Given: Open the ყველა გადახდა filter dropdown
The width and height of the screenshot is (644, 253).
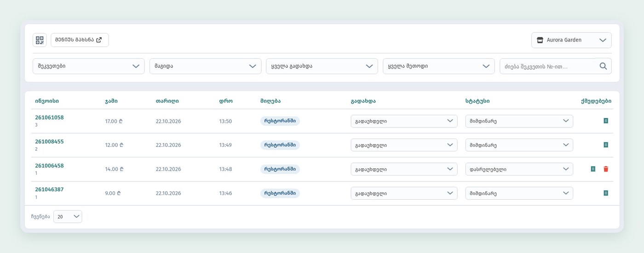Looking at the screenshot, I should 322,66.
